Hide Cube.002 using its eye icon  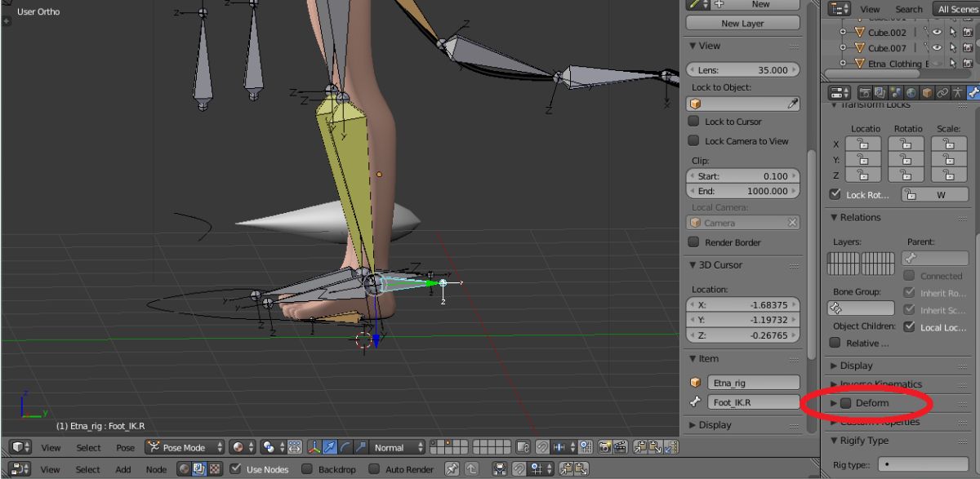[x=937, y=33]
